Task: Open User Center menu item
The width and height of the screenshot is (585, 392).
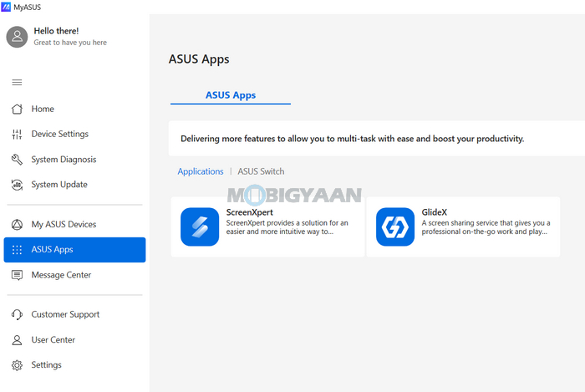Action: pyautogui.click(x=53, y=340)
